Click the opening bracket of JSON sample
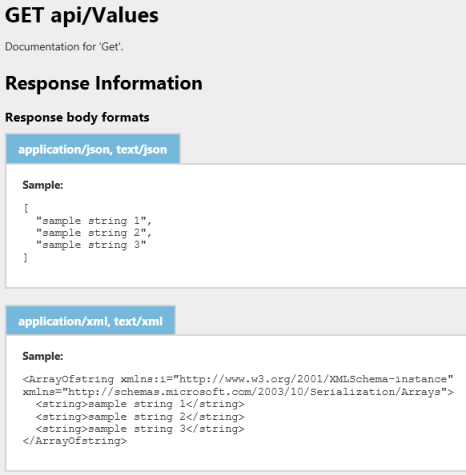466x475 pixels. pyautogui.click(x=26, y=208)
